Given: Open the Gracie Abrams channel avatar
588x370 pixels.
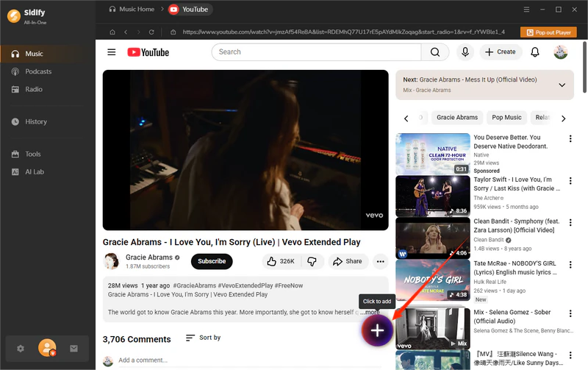Looking at the screenshot, I should pyautogui.click(x=112, y=261).
